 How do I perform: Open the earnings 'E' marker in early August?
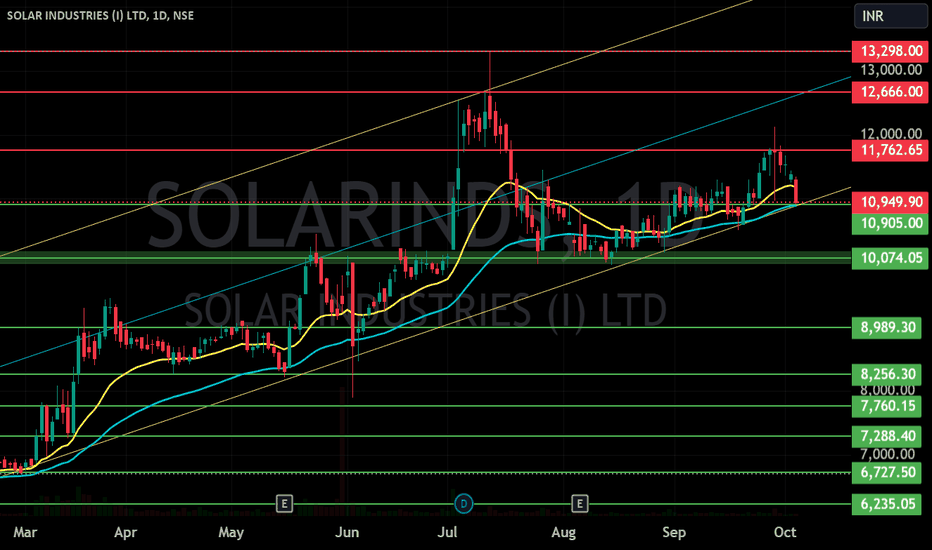tap(580, 504)
